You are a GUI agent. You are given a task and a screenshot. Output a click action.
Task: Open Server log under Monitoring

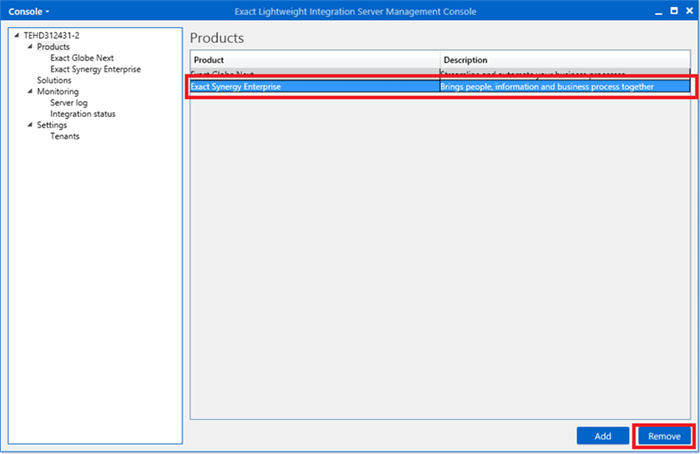pyautogui.click(x=69, y=103)
